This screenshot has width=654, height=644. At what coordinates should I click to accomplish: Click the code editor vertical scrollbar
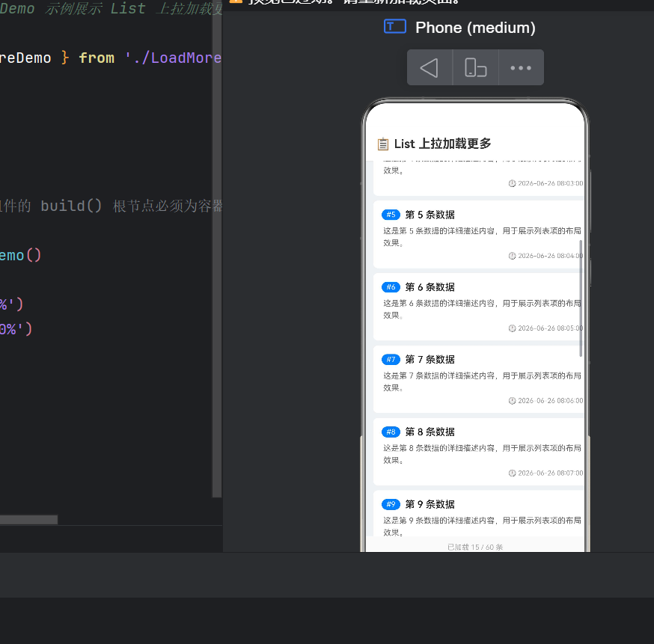[x=217, y=249]
